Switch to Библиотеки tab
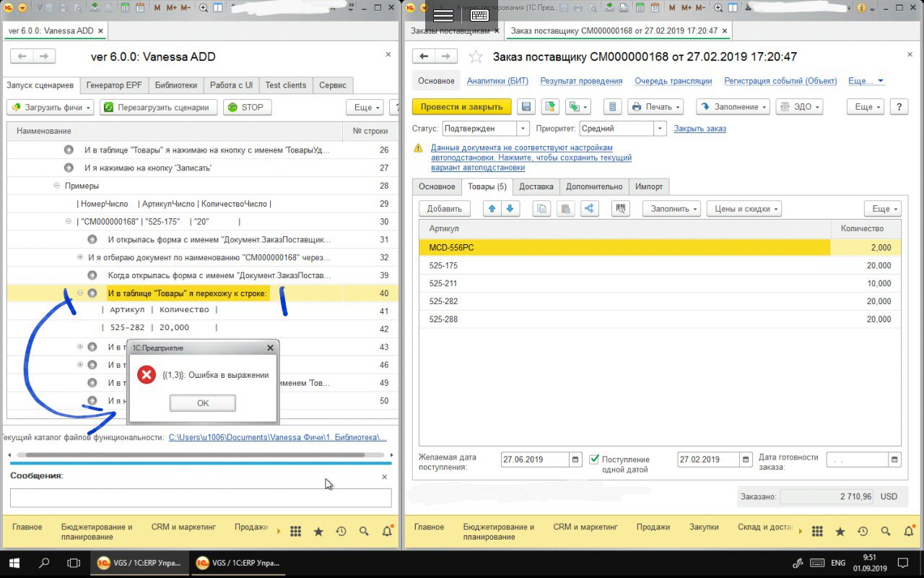Screen dimensions: 924x578 point(175,85)
